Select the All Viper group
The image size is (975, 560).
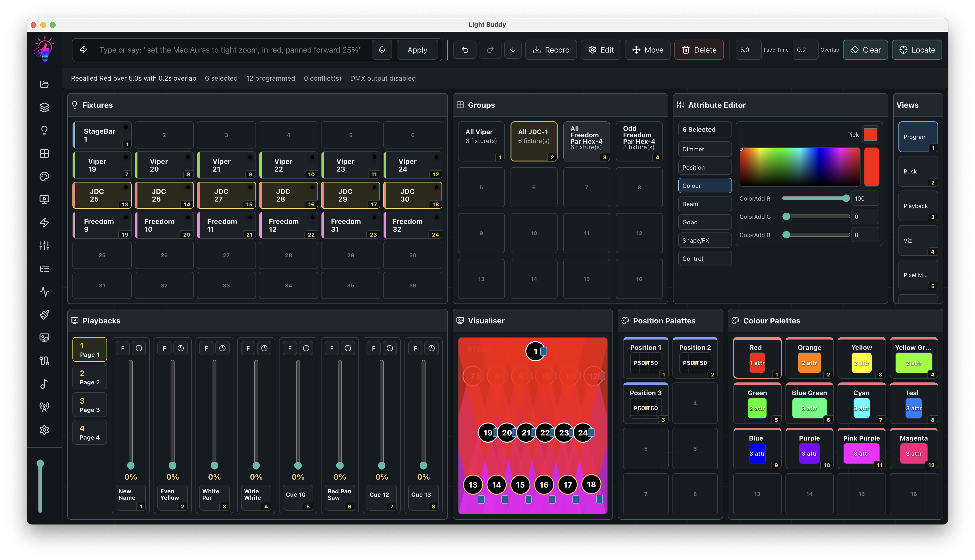(481, 141)
